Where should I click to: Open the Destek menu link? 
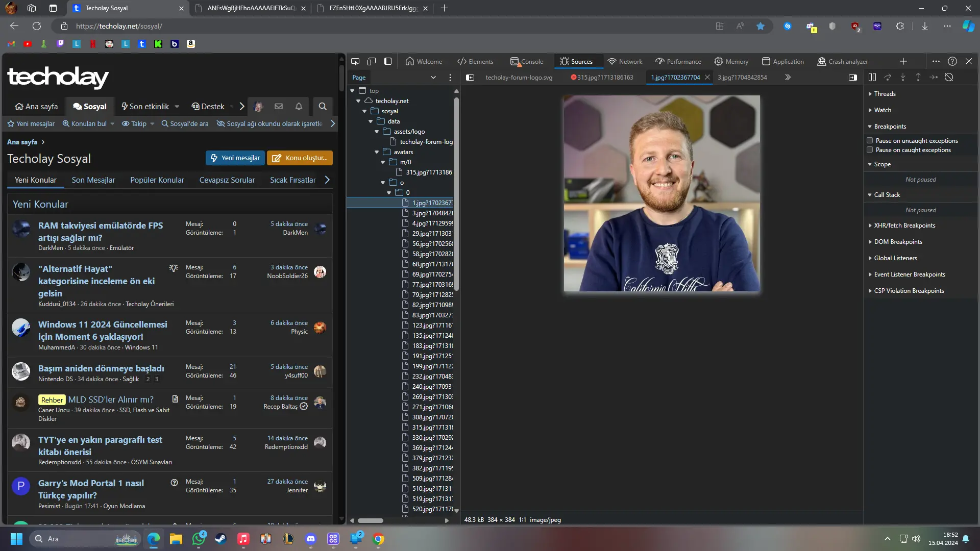click(208, 106)
